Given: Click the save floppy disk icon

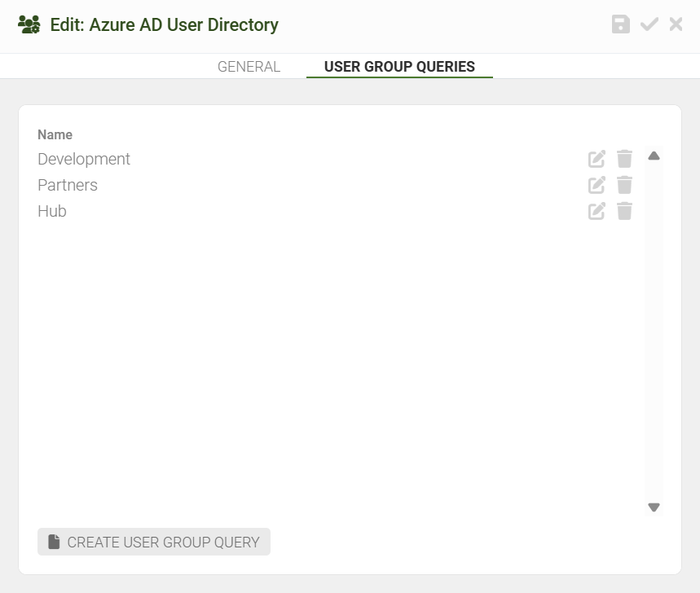Looking at the screenshot, I should 620,24.
